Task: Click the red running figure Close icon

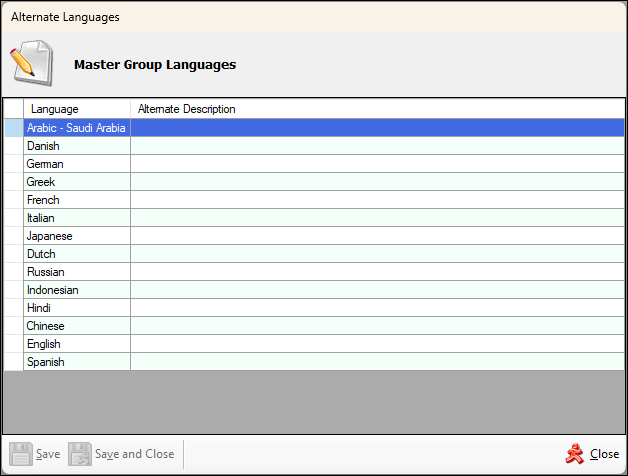Action: pos(575,454)
